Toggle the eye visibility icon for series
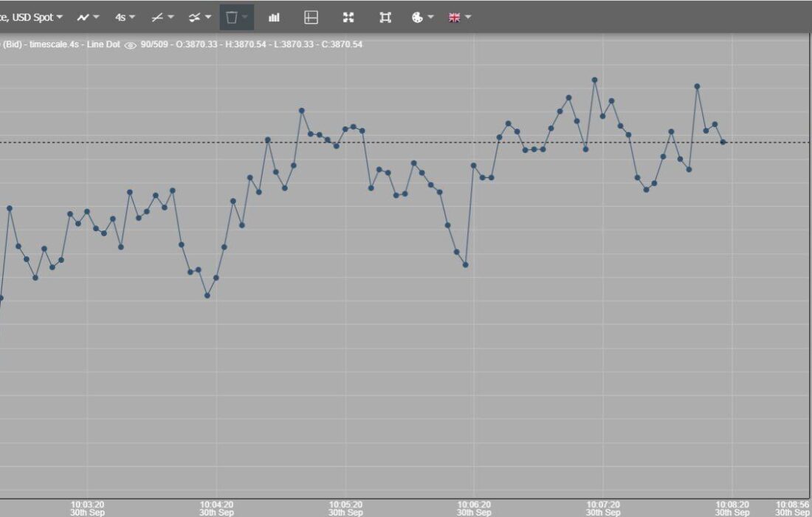Viewport: 812px width, 517px height. tap(131, 45)
